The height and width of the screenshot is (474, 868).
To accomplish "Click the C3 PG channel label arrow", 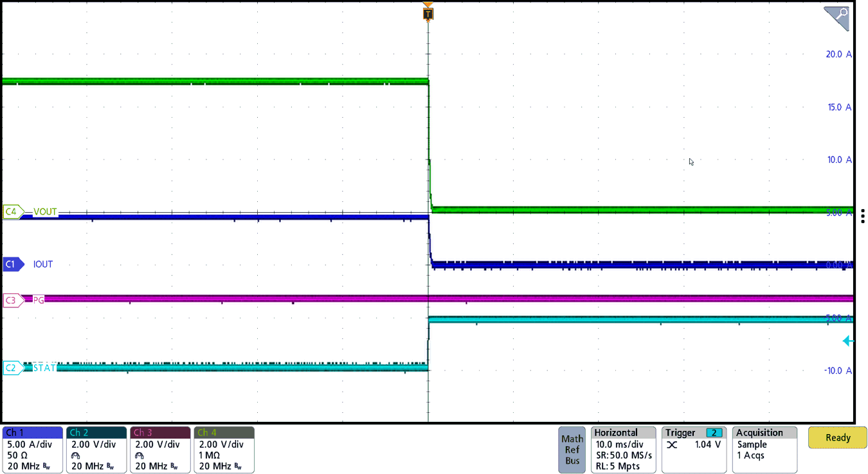I will pos(13,300).
